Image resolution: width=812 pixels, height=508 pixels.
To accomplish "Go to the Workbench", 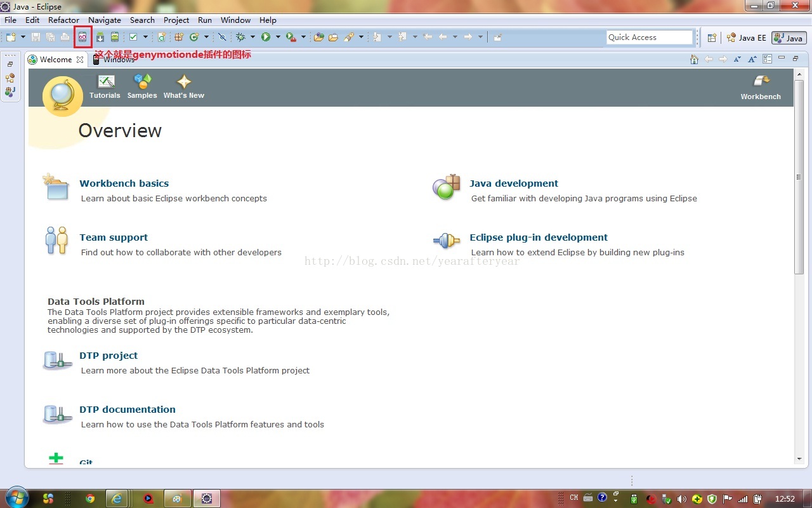I will [x=761, y=88].
